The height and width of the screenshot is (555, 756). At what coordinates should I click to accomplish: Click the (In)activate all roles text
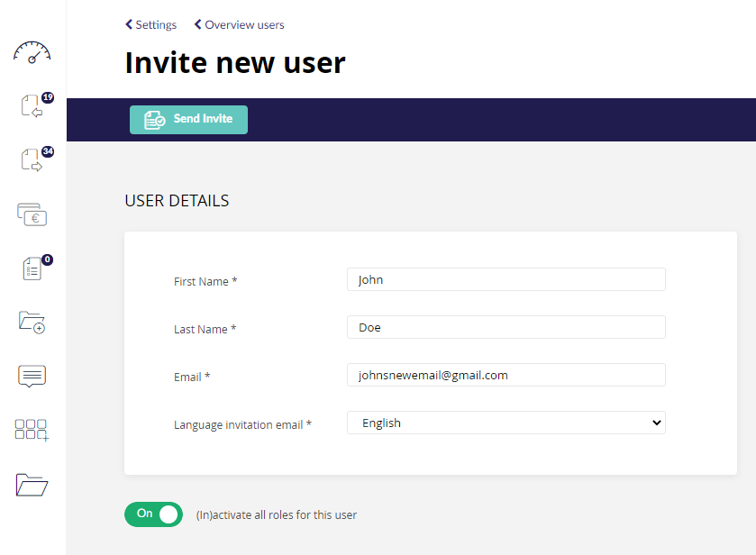tap(277, 515)
